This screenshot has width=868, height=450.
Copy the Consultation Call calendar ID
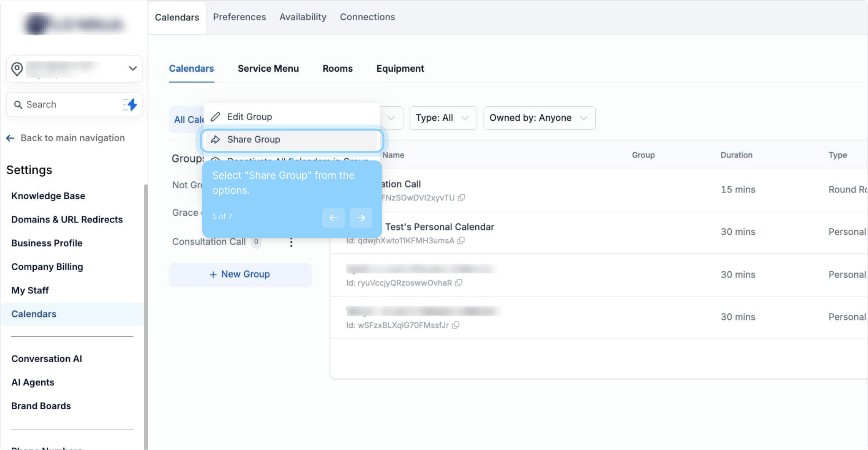[x=462, y=197]
